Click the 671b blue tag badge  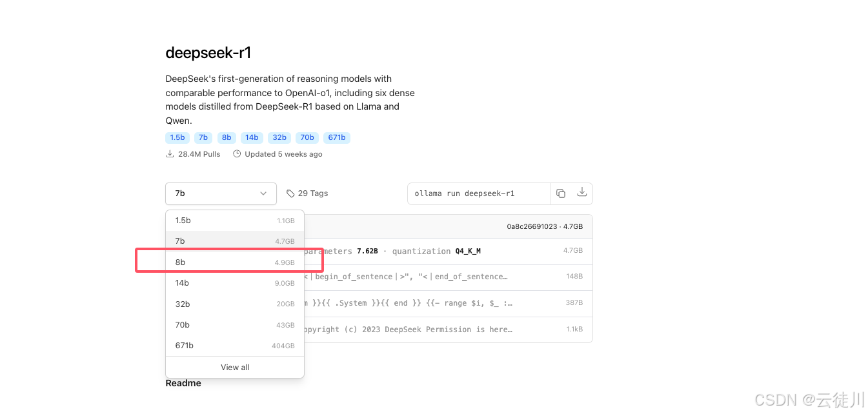[337, 137]
